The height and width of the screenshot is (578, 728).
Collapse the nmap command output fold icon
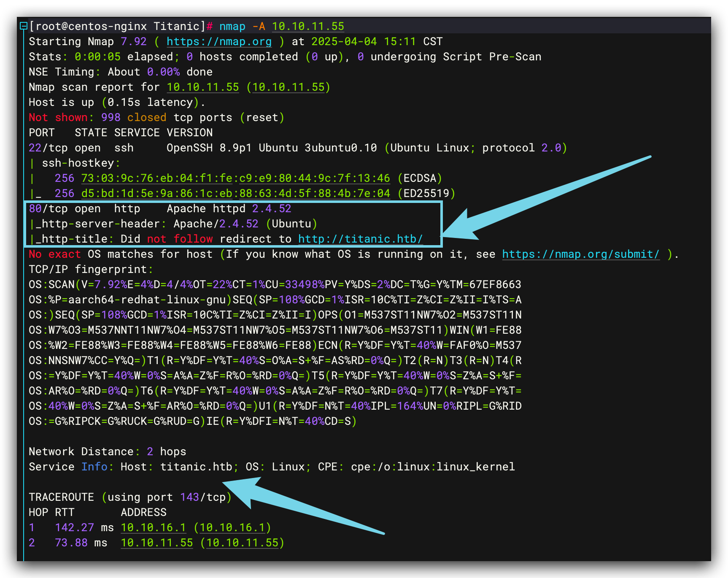tap(24, 27)
